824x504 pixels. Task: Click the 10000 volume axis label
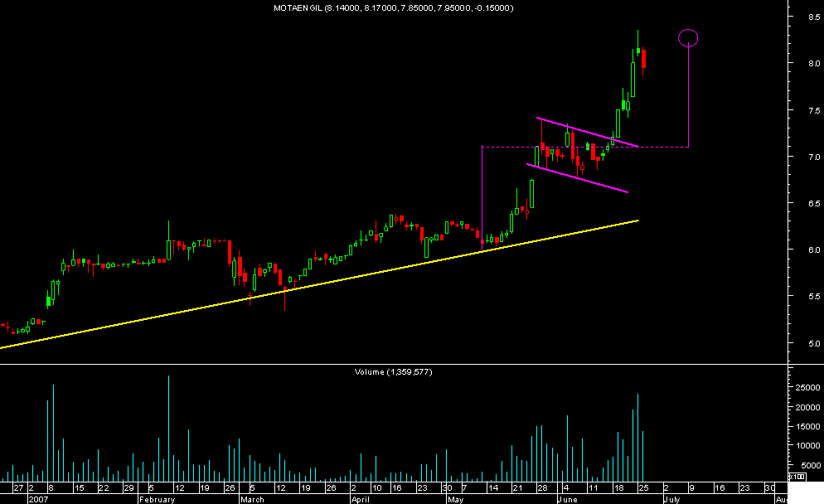pyautogui.click(x=807, y=446)
